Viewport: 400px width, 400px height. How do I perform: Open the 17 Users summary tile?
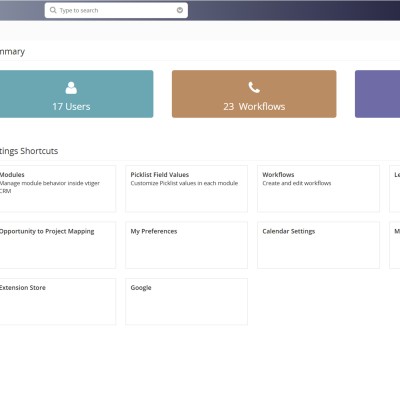76,94
